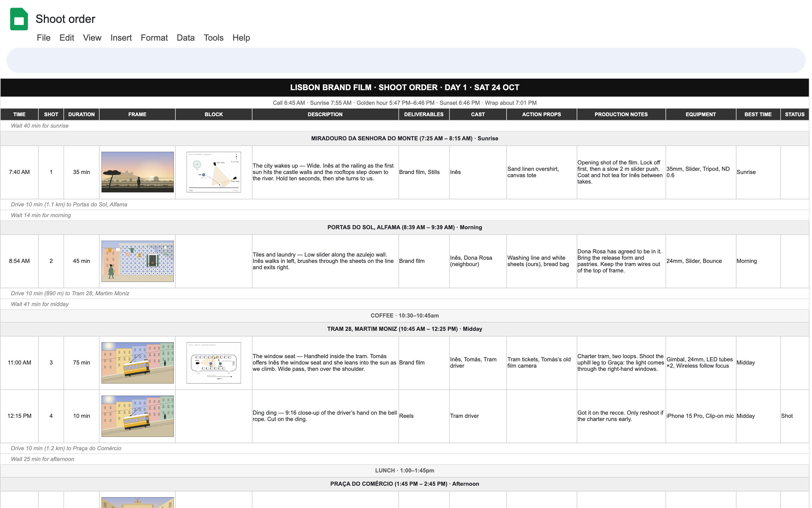Click the 'Inês, Dona Rosa (neighbour)' cast cell
Image resolution: width=812 pixels, height=508 pixels.
click(x=478, y=261)
